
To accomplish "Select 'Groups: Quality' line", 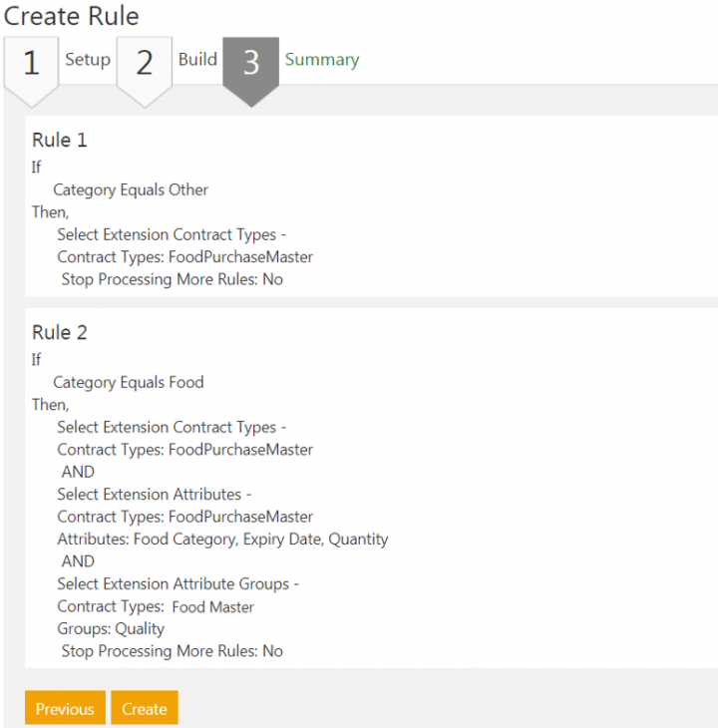I will click(111, 628).
